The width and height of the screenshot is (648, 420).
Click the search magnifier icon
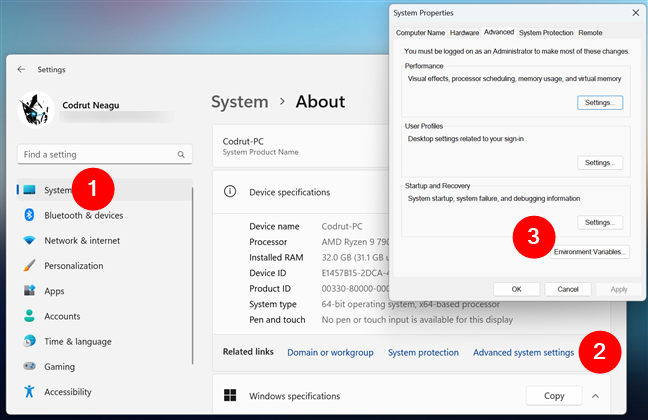pos(181,155)
